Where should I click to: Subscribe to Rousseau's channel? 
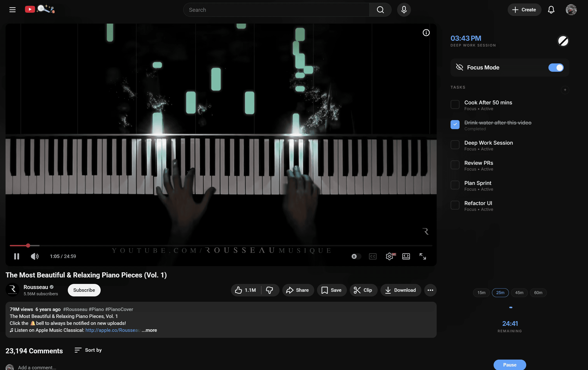click(x=84, y=290)
